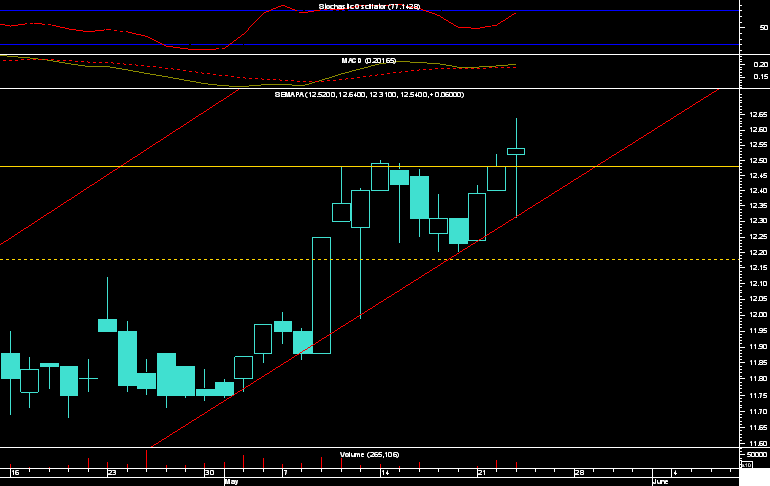This screenshot has width=770, height=486.
Task: Click the June month label
Action: (x=661, y=482)
